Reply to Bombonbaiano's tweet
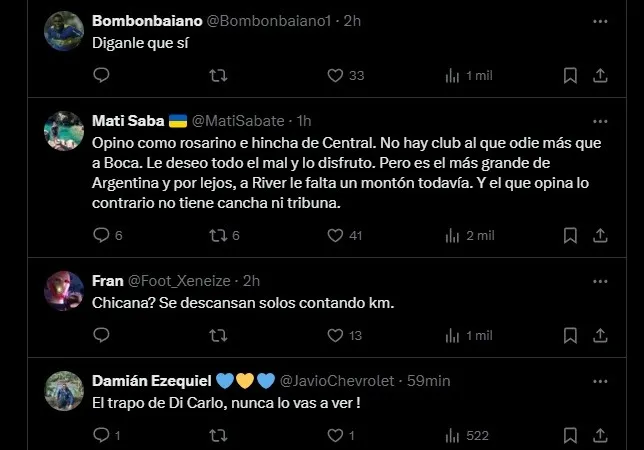The width and height of the screenshot is (644, 450). pos(101,75)
